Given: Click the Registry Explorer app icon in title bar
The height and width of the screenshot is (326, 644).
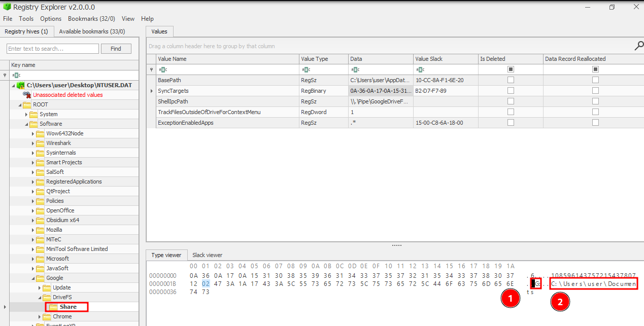Looking at the screenshot, I should pos(7,7).
